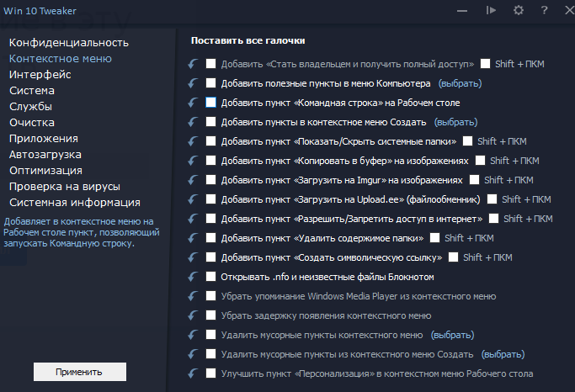The image size is (575, 392).
Task: Open (выбрать) for Удалить мусорные пункты контекстного меню
Action: 452,335
